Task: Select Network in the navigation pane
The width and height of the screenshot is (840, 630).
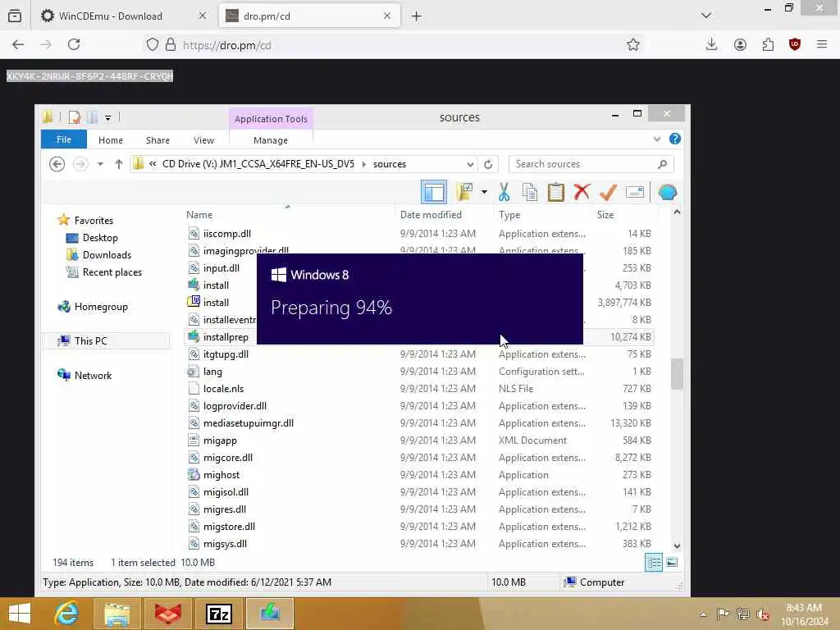Action: click(x=93, y=375)
